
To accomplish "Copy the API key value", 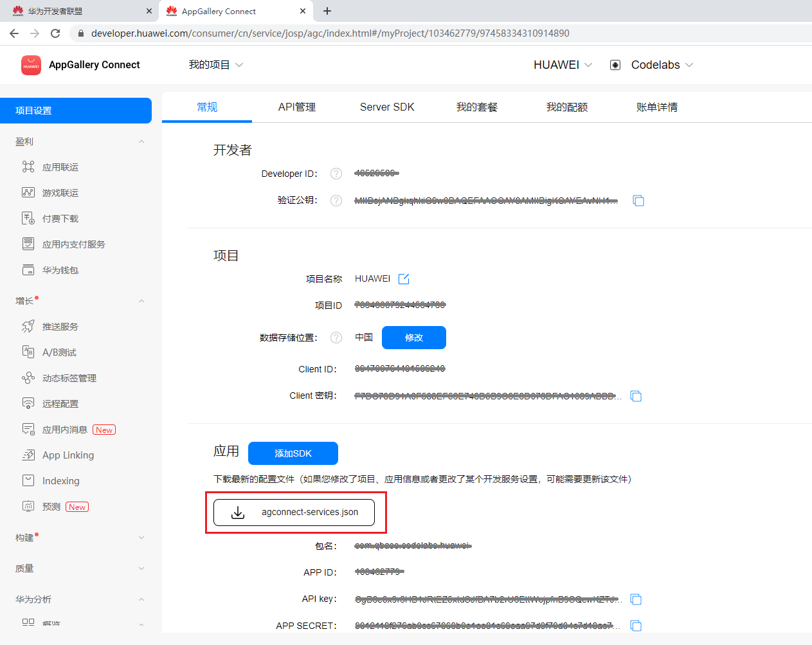I will click(636, 599).
